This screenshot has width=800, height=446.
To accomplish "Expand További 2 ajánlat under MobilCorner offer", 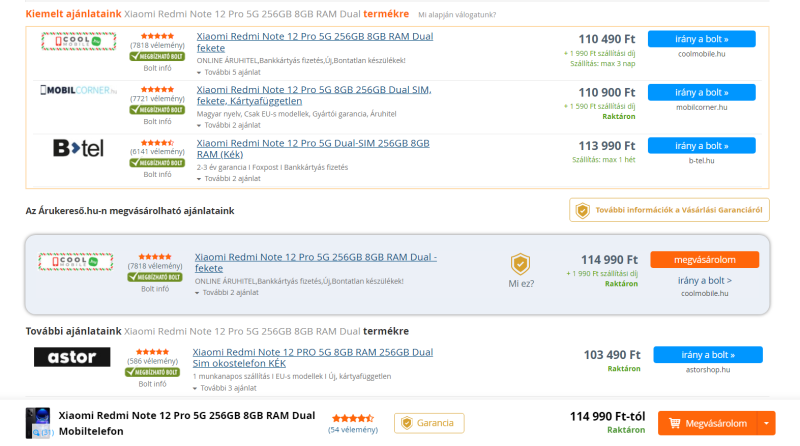I will point(229,125).
